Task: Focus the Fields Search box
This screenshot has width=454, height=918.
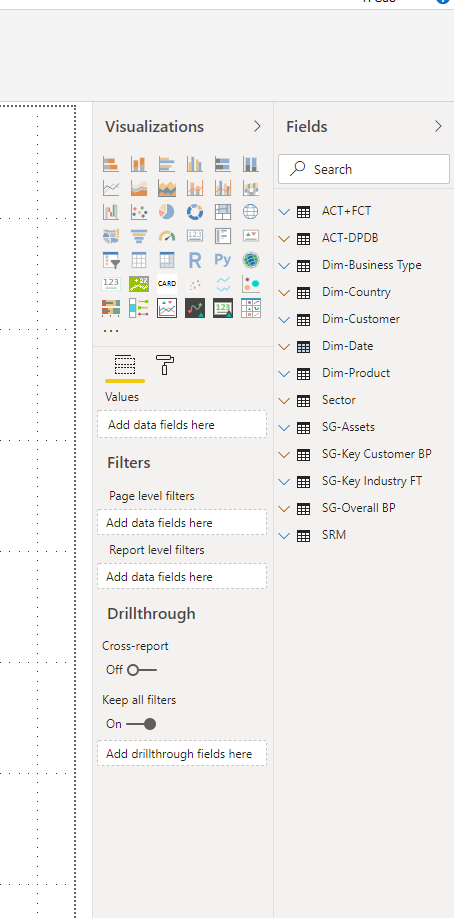Action: [364, 169]
